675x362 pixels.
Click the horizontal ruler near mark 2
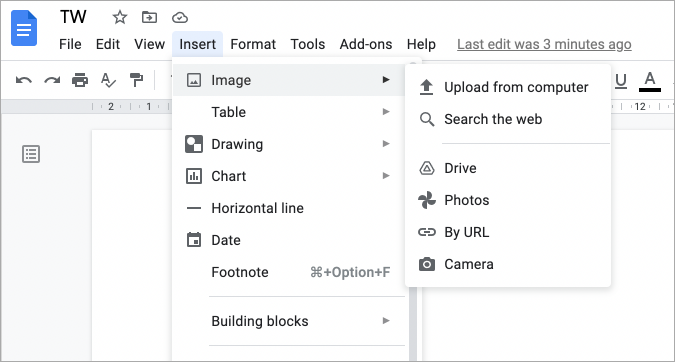point(111,106)
